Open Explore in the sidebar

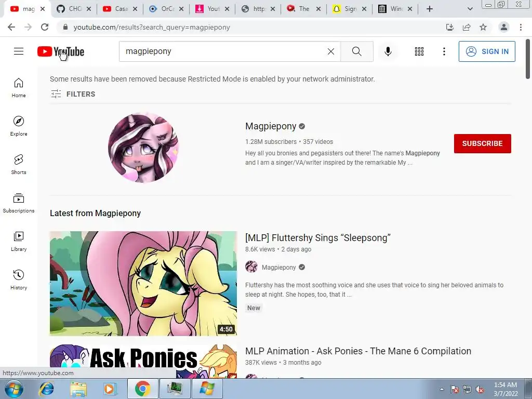19,126
